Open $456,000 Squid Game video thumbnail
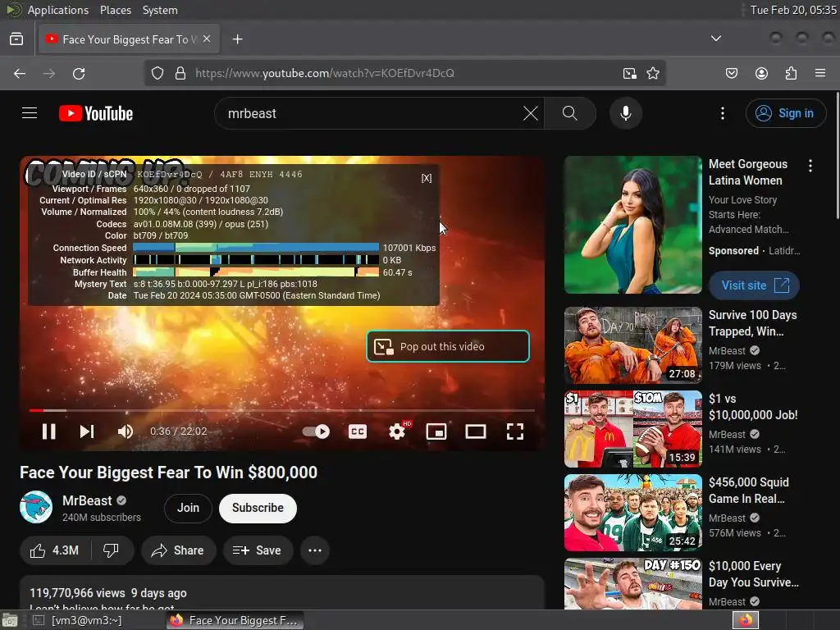Screen dimensions: 840x630 point(632,513)
